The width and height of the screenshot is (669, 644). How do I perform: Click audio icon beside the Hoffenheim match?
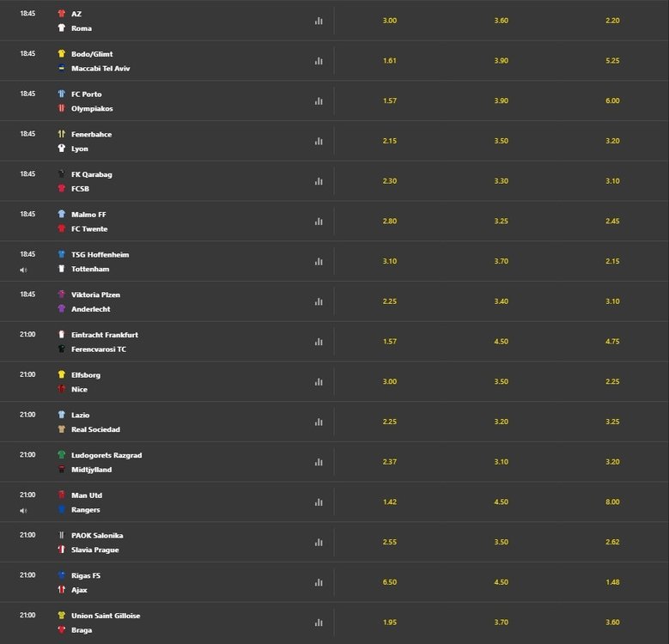tap(23, 270)
